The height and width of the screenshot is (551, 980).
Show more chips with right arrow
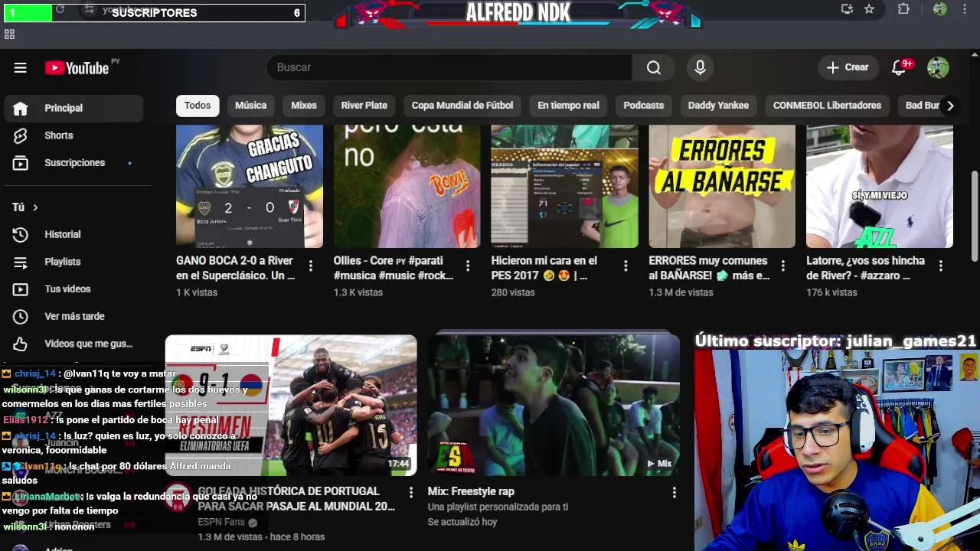point(950,106)
